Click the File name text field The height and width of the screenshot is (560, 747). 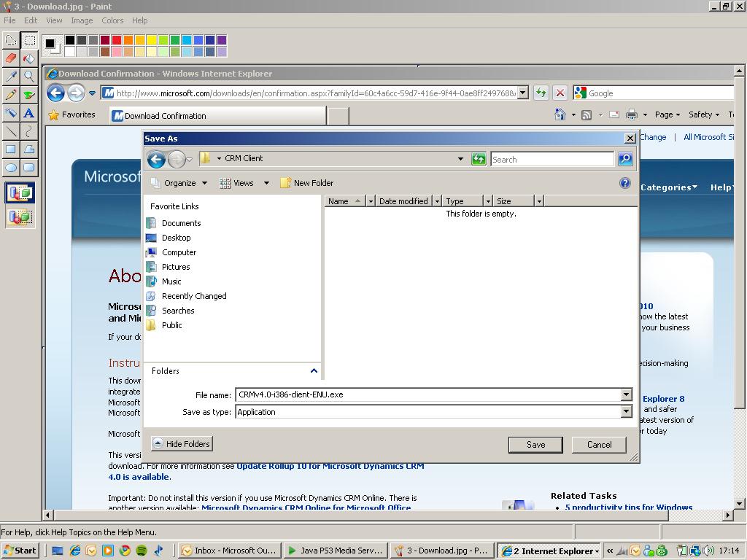428,394
